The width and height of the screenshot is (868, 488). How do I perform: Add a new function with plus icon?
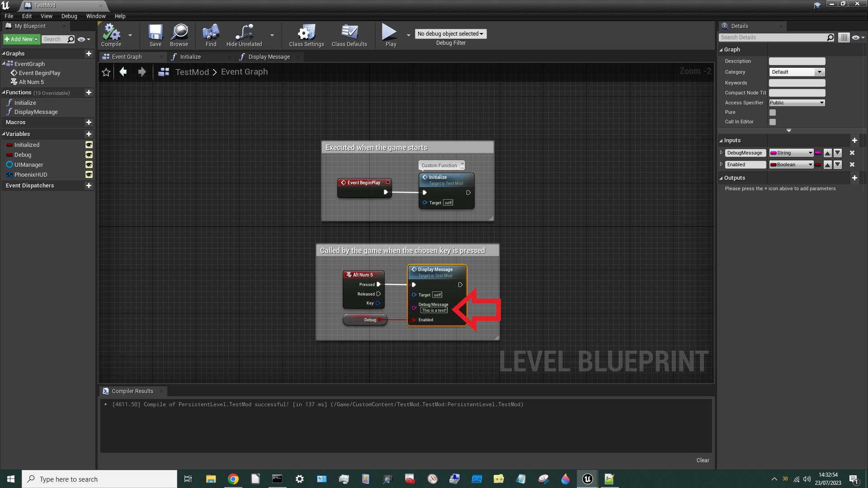[x=89, y=92]
